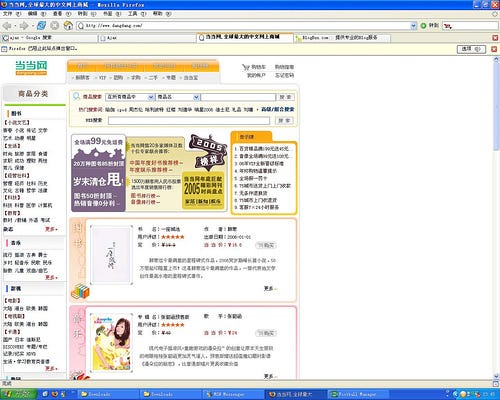Open the 文件 (File) menu
The height and width of the screenshot is (400, 500).
click(11, 14)
